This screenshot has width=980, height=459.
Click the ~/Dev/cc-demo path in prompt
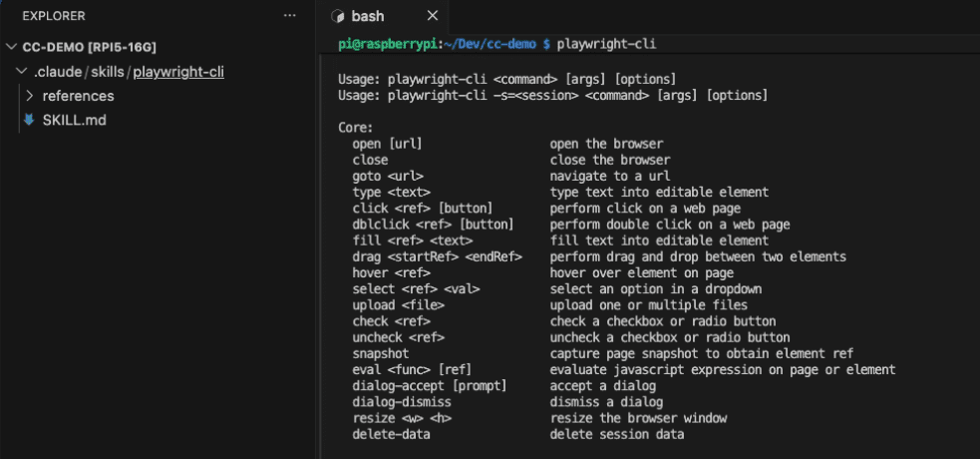click(x=490, y=44)
